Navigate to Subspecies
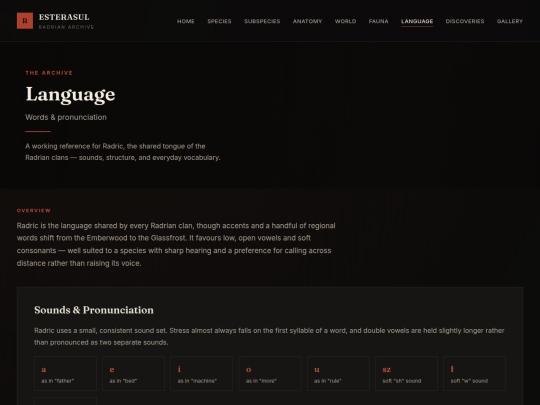Viewport: 540px width, 405px height. (262, 21)
